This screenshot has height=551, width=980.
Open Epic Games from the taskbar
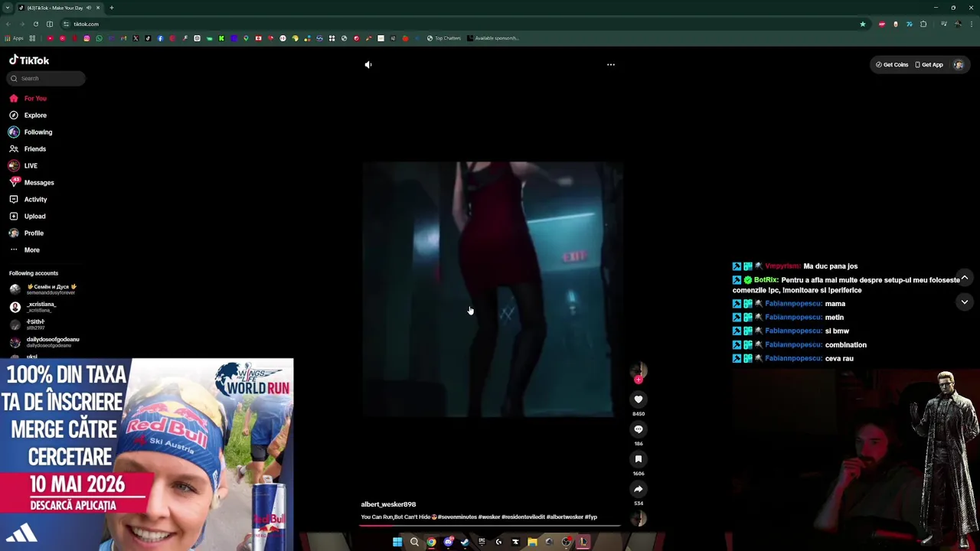pyautogui.click(x=482, y=542)
